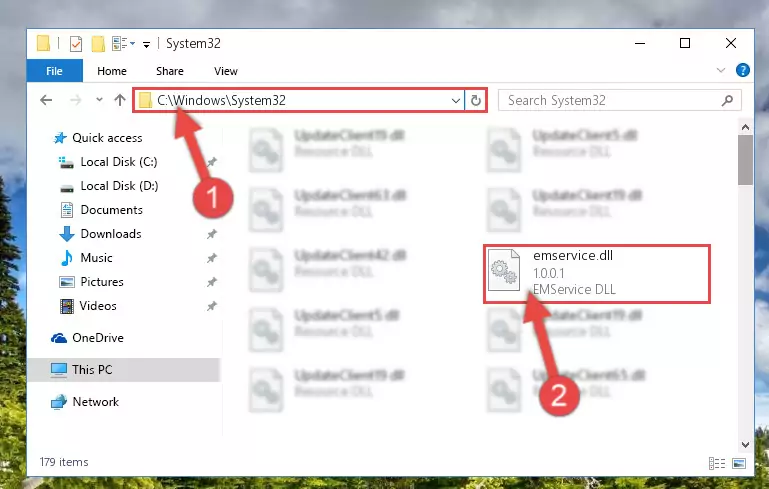This screenshot has width=769, height=489.
Task: Click the pin icon beside Pictures
Action: tap(211, 282)
